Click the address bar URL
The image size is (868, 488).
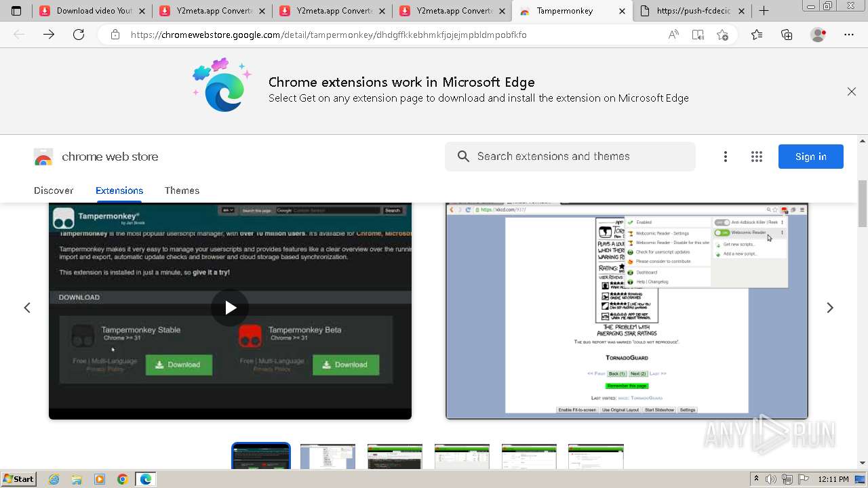pos(328,35)
